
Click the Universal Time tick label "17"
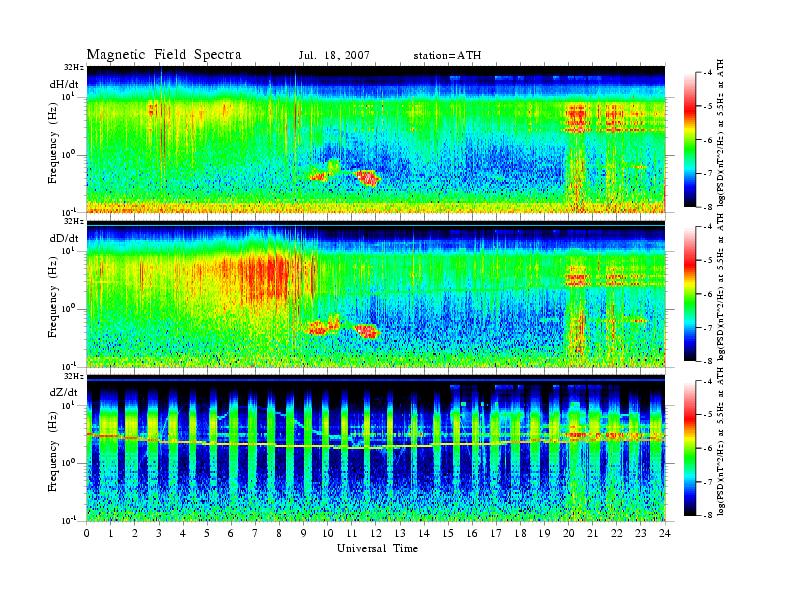(497, 534)
